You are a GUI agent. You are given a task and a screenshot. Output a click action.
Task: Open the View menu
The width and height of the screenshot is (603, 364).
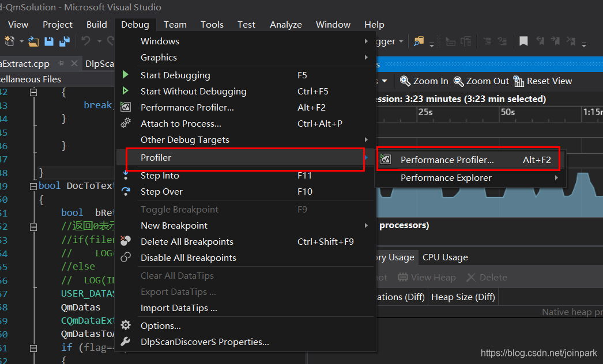[18, 25]
